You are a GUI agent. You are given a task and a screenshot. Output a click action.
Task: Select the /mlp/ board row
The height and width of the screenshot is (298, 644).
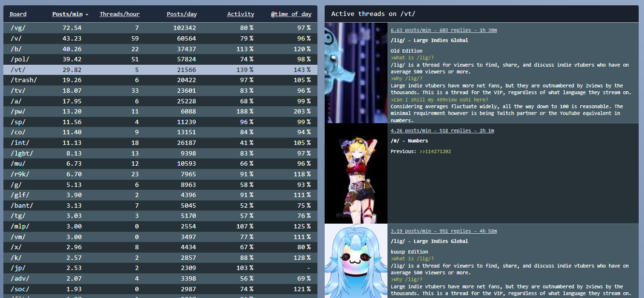pos(160,227)
